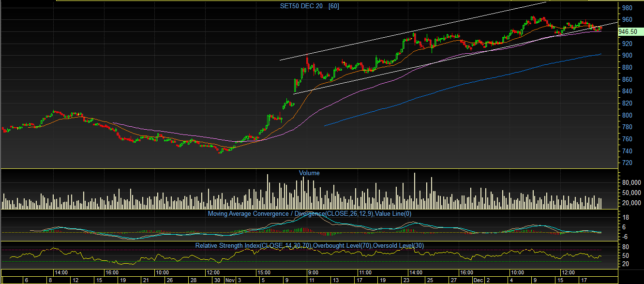Click date 26 on the date axis

(x=170, y=280)
